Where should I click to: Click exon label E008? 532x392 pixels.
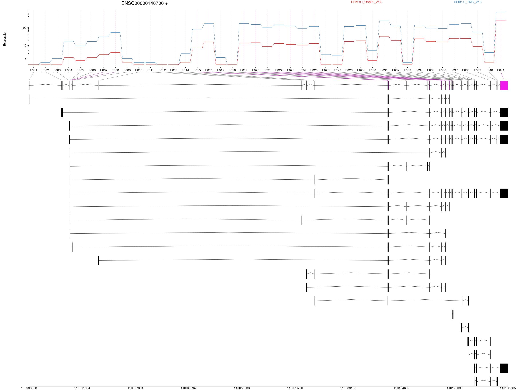click(x=115, y=70)
